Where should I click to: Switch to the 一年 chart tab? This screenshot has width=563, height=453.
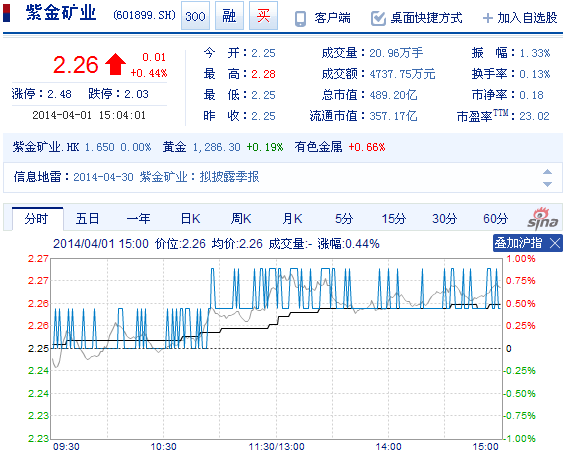(138, 219)
